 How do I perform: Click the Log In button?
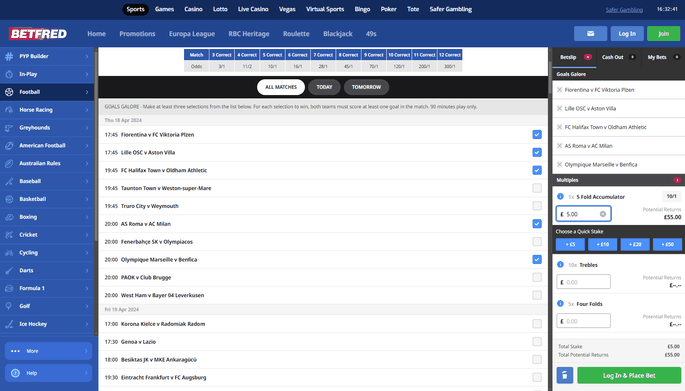tap(627, 34)
